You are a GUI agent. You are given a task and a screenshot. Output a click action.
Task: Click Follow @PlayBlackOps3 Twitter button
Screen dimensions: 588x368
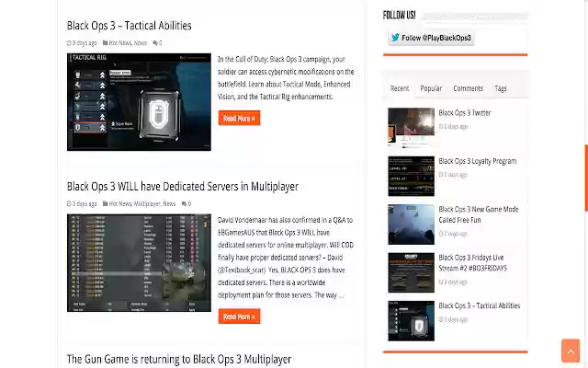431,38
